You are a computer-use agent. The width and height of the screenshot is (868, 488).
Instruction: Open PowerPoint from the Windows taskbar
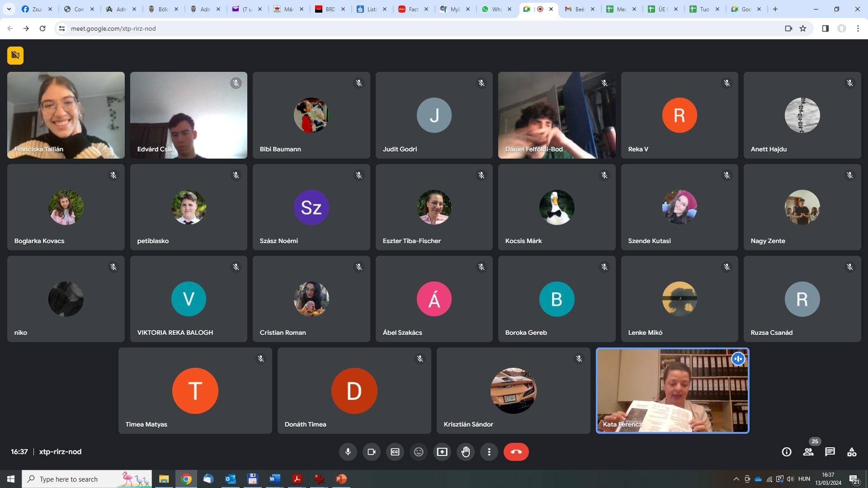(341, 479)
